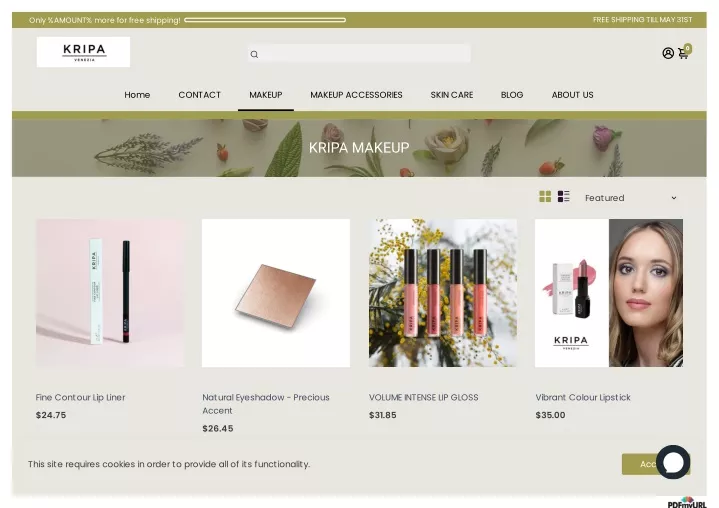This screenshot has width=719, height=508.
Task: Click the search magnifier icon
Action: click(254, 55)
